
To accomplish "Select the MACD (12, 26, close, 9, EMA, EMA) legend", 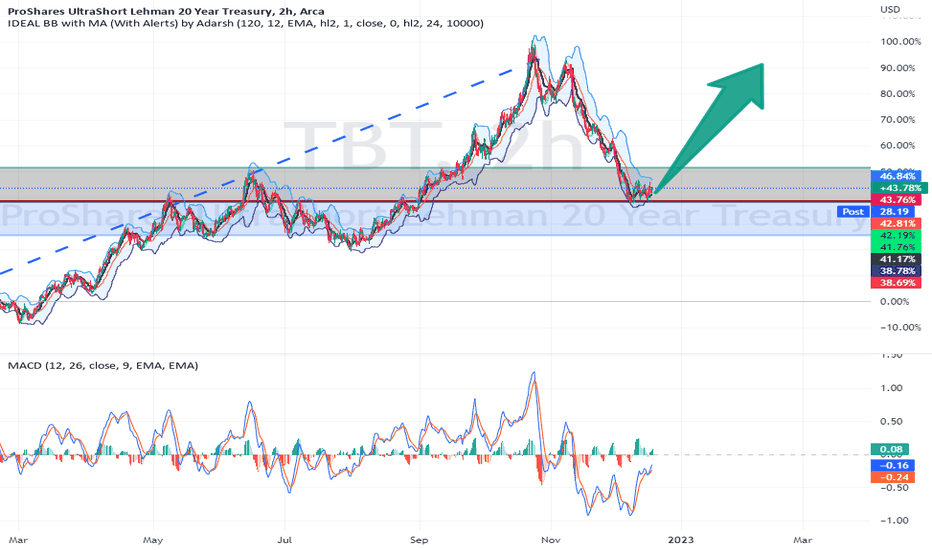I will [x=103, y=366].
